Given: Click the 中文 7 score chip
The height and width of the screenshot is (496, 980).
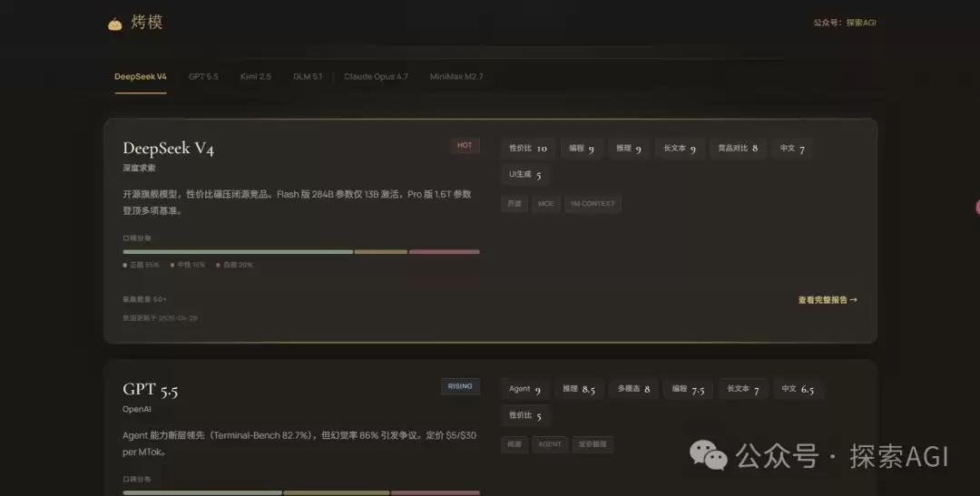Looking at the screenshot, I should pyautogui.click(x=792, y=149).
